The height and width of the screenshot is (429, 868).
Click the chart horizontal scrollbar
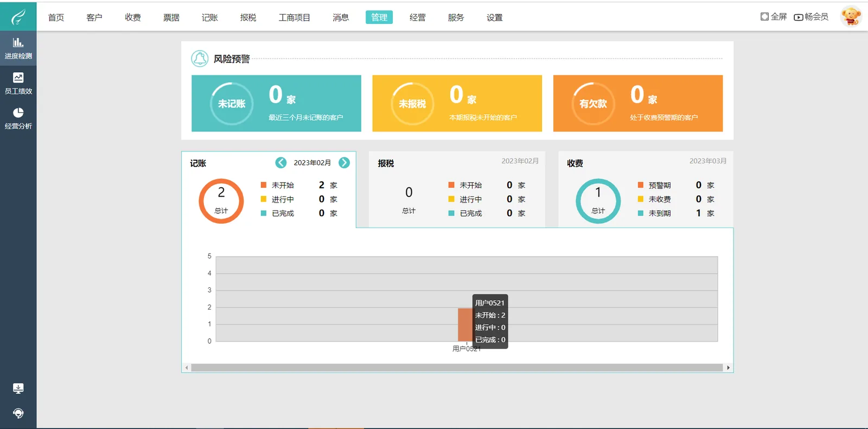[x=457, y=368]
